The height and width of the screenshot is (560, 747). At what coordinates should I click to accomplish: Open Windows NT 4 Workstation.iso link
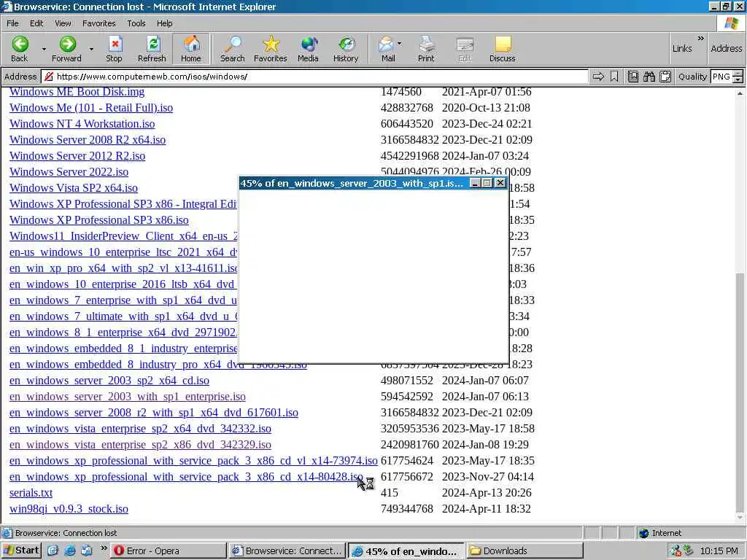(x=82, y=124)
